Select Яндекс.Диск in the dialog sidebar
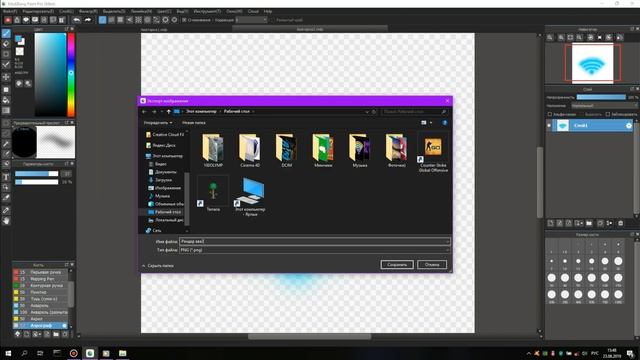This screenshot has height=360, width=640. [161, 145]
